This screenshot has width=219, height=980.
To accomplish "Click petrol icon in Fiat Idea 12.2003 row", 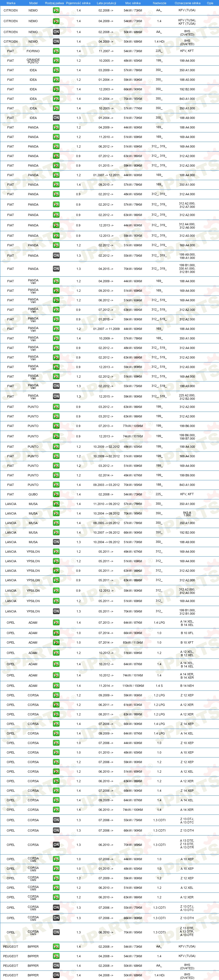I will (56, 89).
